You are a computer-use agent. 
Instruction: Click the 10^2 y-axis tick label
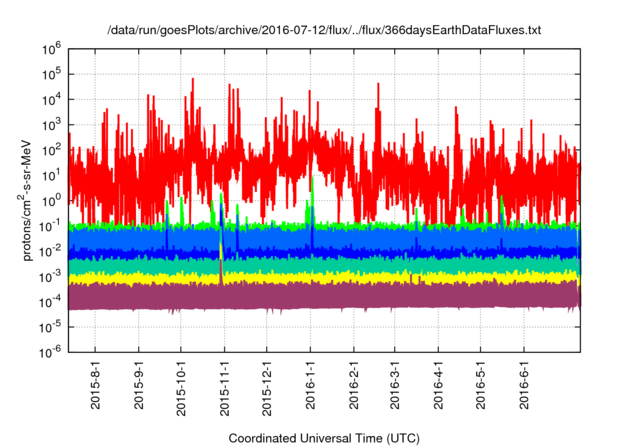[51, 150]
